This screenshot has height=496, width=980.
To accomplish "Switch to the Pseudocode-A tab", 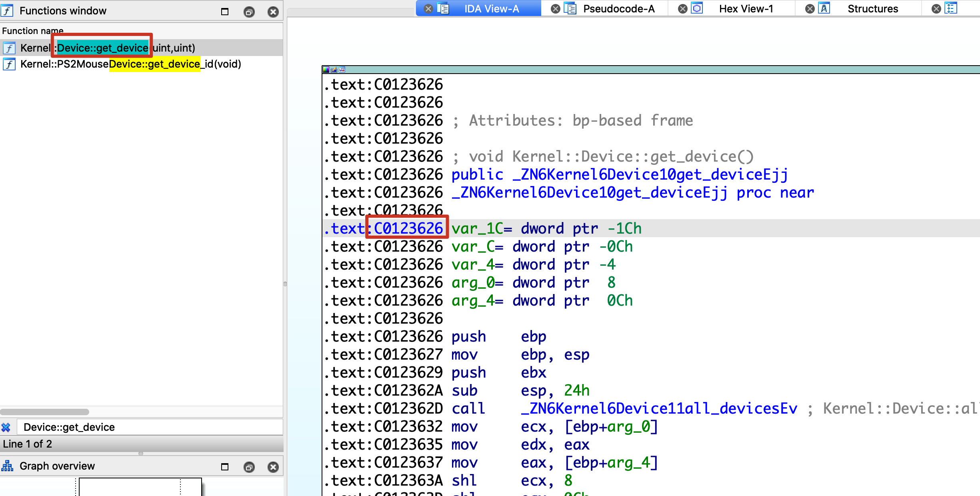I will click(618, 8).
